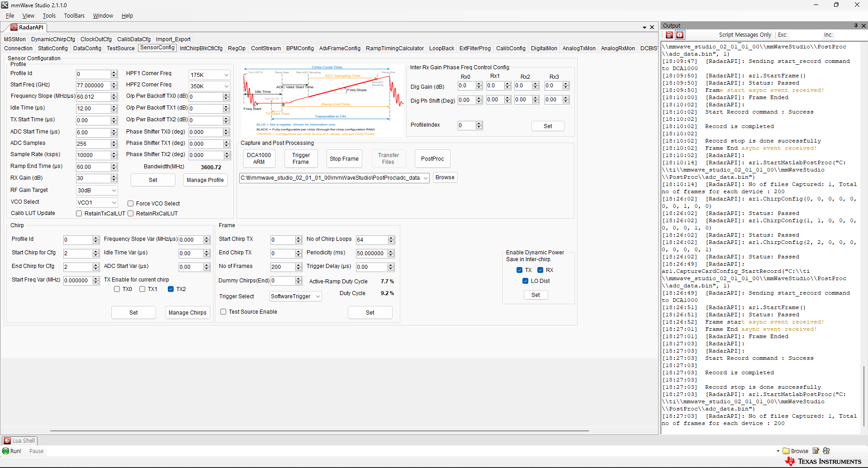Switch to the DynamicChirpCfg tab
This screenshot has width=868, height=468.
click(53, 39)
